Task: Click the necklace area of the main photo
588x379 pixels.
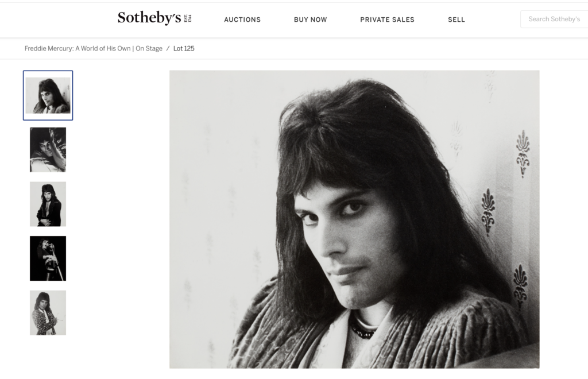Action: [363, 328]
